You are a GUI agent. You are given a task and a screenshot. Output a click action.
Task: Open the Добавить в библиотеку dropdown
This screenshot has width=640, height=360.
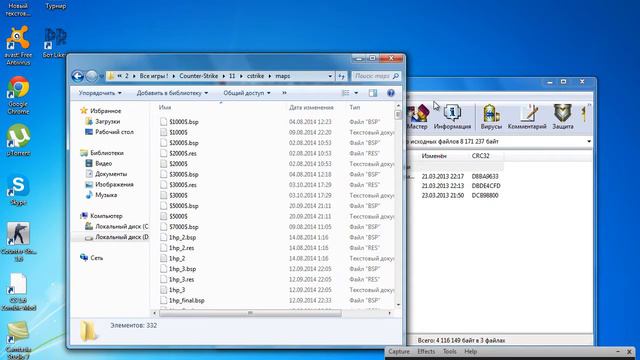click(172, 93)
